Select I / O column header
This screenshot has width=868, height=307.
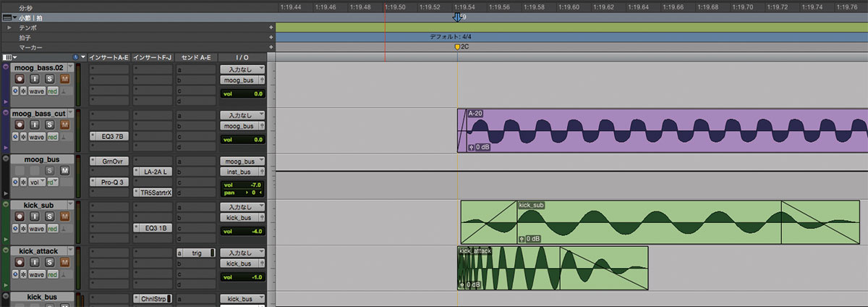(242, 56)
